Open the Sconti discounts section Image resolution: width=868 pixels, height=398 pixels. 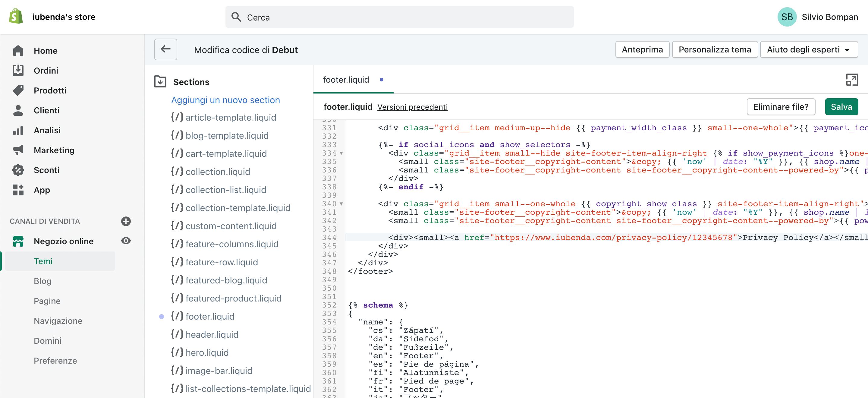pyautogui.click(x=46, y=170)
